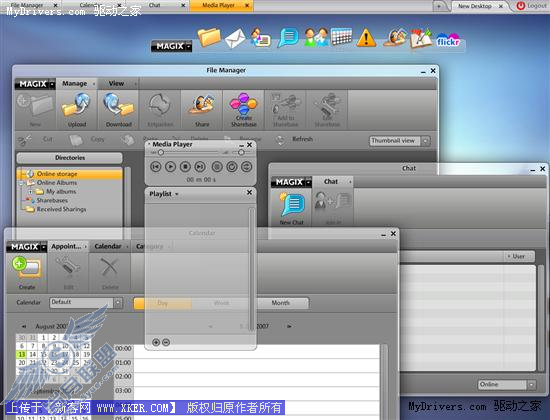Skip to next track in Media Player
The width and height of the screenshot is (550, 420).
[x=200, y=167]
